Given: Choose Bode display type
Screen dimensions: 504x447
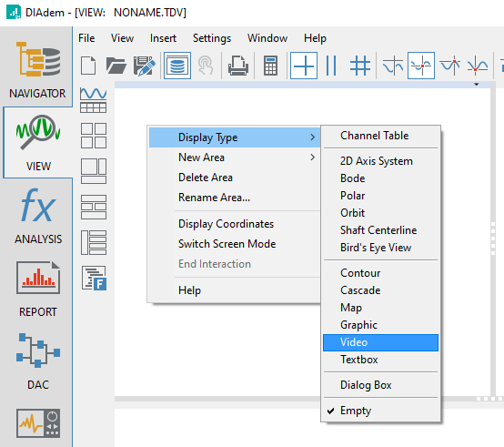Looking at the screenshot, I should point(380,178).
